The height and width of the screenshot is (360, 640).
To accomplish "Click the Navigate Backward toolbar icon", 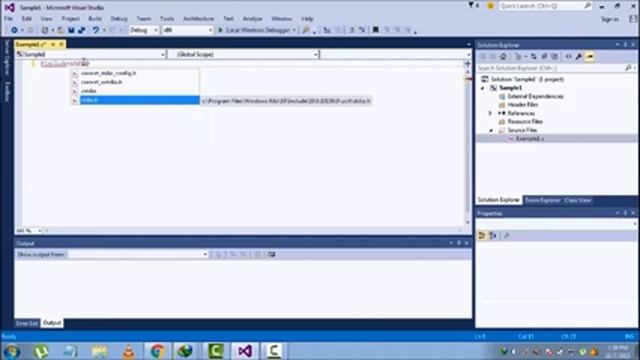I will [x=14, y=30].
